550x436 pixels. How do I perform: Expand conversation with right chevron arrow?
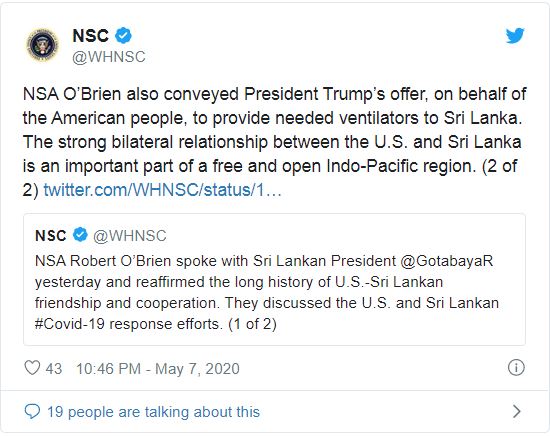[516, 411]
